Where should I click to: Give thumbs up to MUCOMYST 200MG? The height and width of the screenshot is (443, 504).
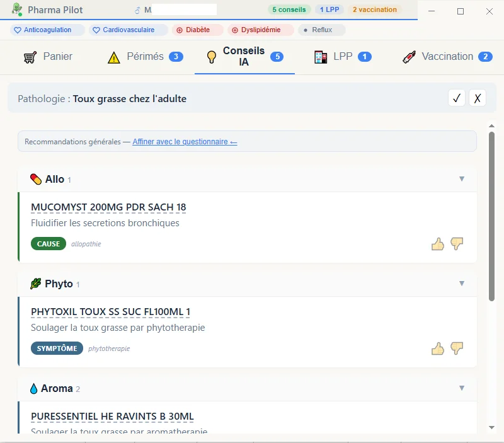click(x=437, y=244)
